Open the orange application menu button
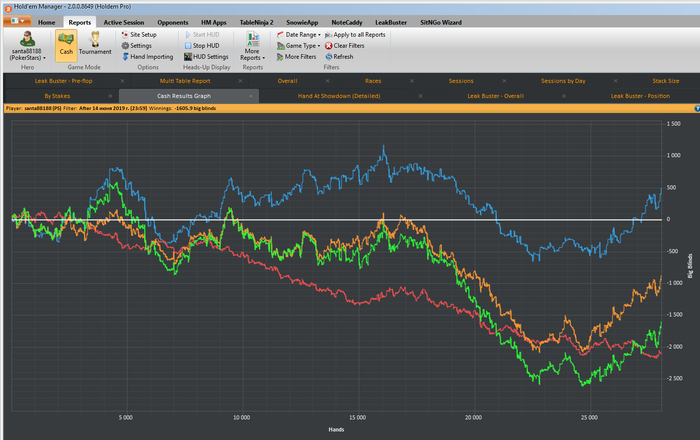This screenshot has width=700, height=440. click(17, 21)
